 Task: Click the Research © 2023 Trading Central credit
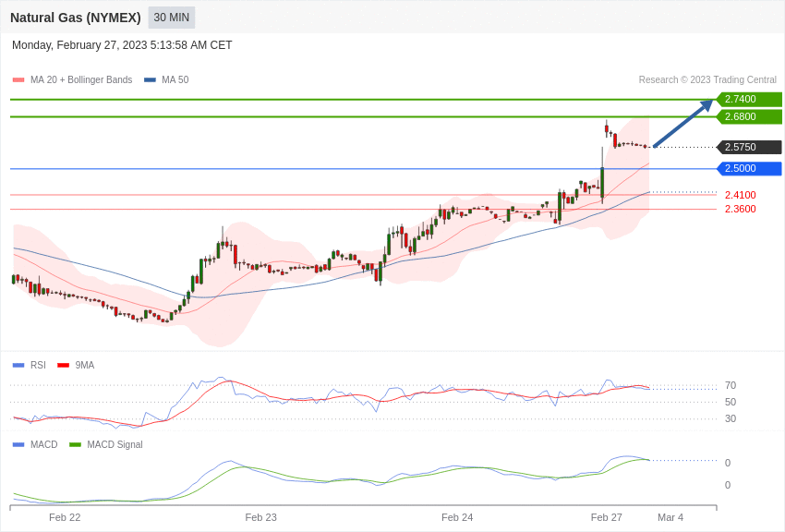pyautogui.click(x=707, y=80)
